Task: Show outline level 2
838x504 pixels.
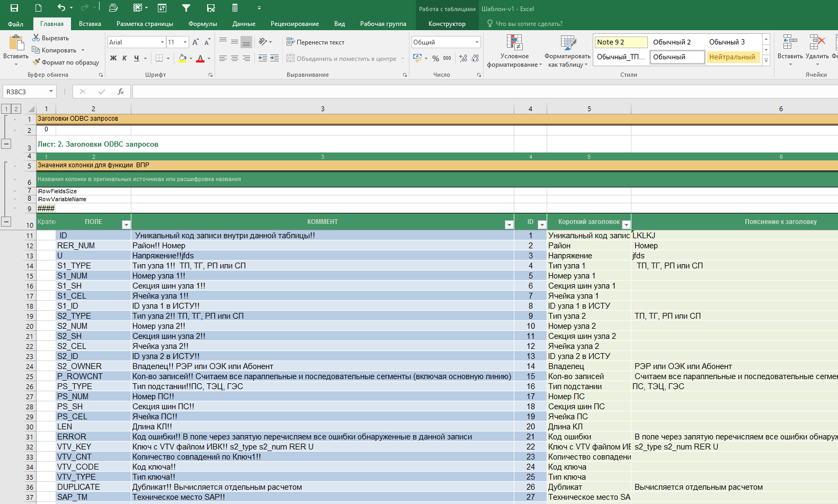Action: (x=16, y=109)
